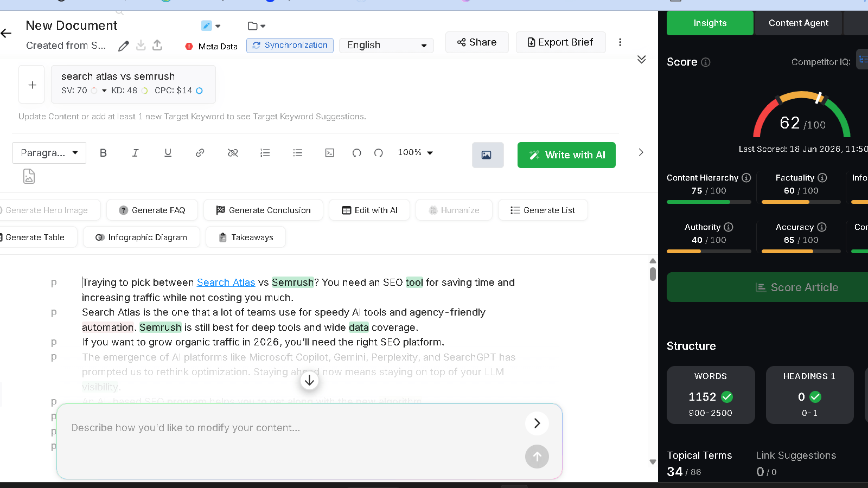Click the Authority info icon
868x488 pixels.
click(x=729, y=227)
